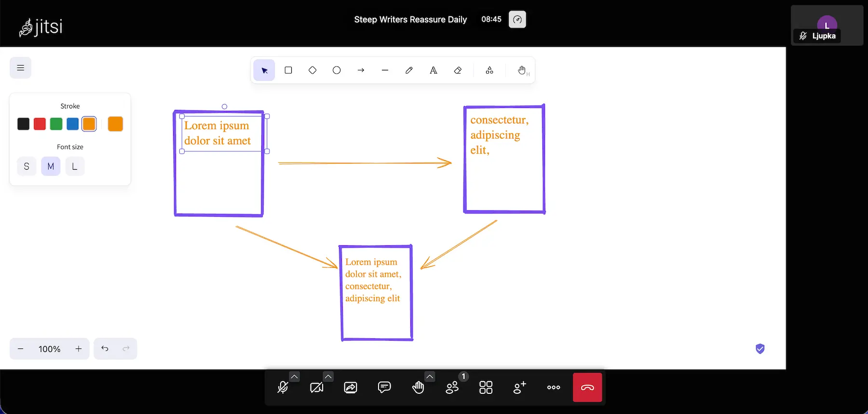Open the whiteboard hamburger menu
The height and width of the screenshot is (414, 868).
20,68
